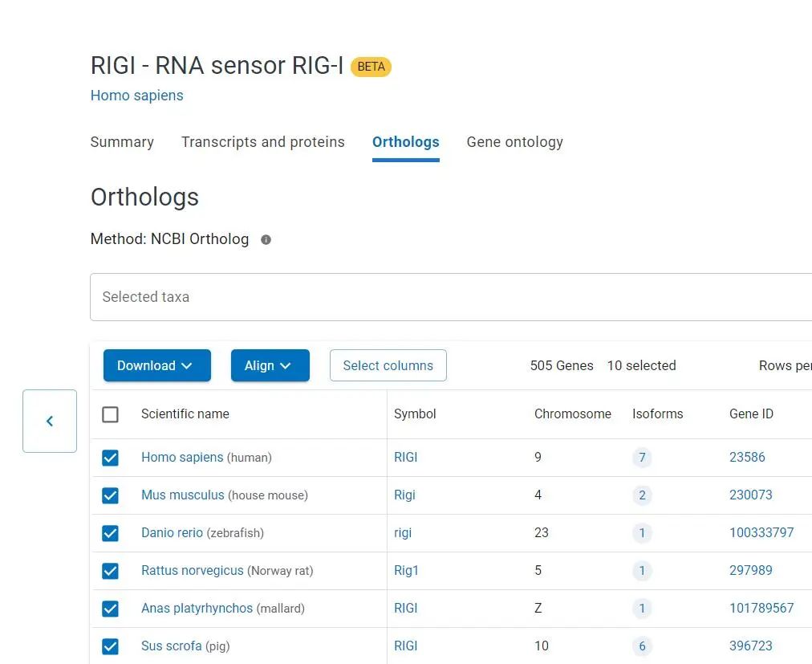Click Anas platyrhynchos isoforms count badge 1

642,609
